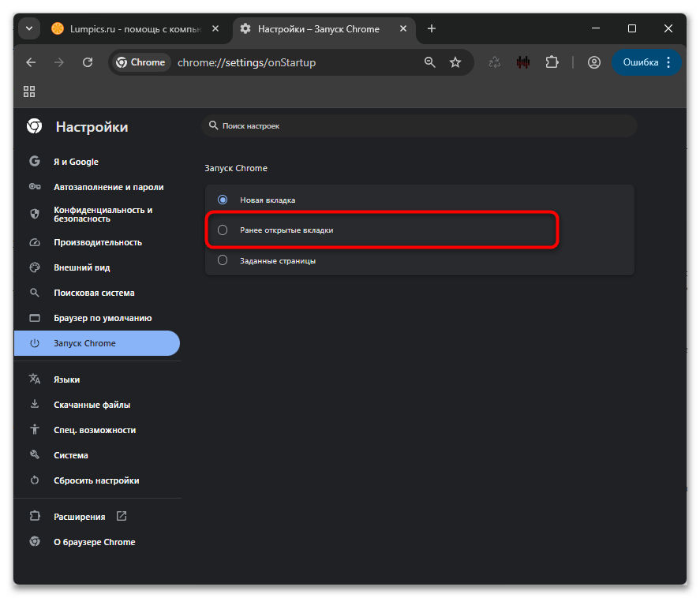Open Я и Google settings section

point(97,162)
